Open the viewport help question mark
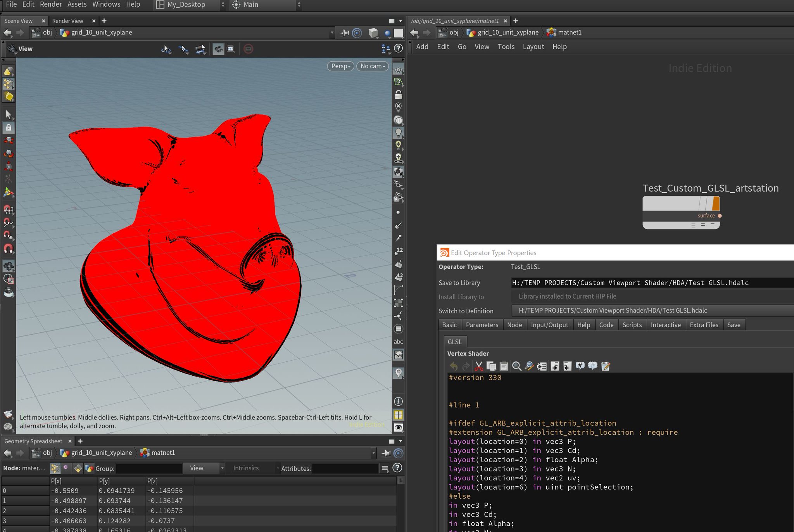This screenshot has height=532, width=794. 399,48
